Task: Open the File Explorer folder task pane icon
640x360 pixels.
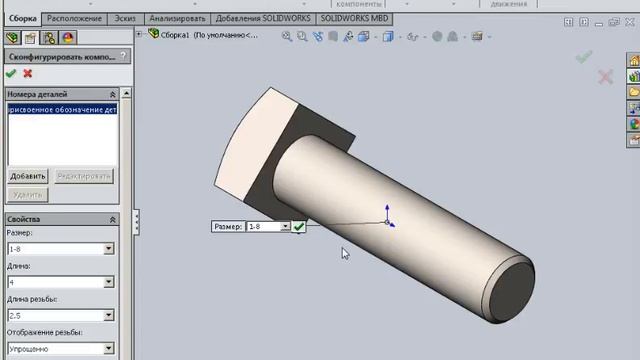Action: coord(634,92)
